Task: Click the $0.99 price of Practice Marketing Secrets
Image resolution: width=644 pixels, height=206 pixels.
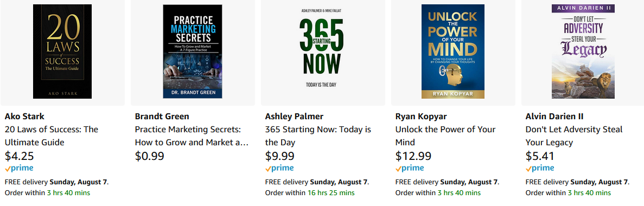Action: coord(150,156)
